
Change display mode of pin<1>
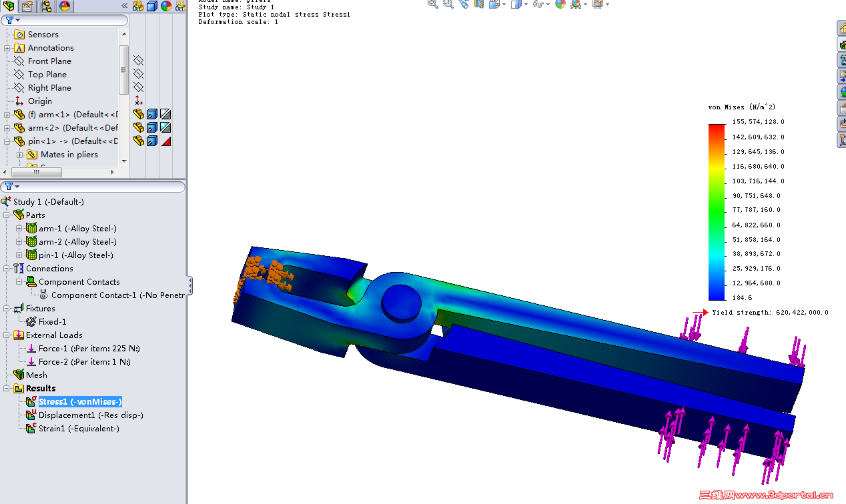tap(152, 141)
